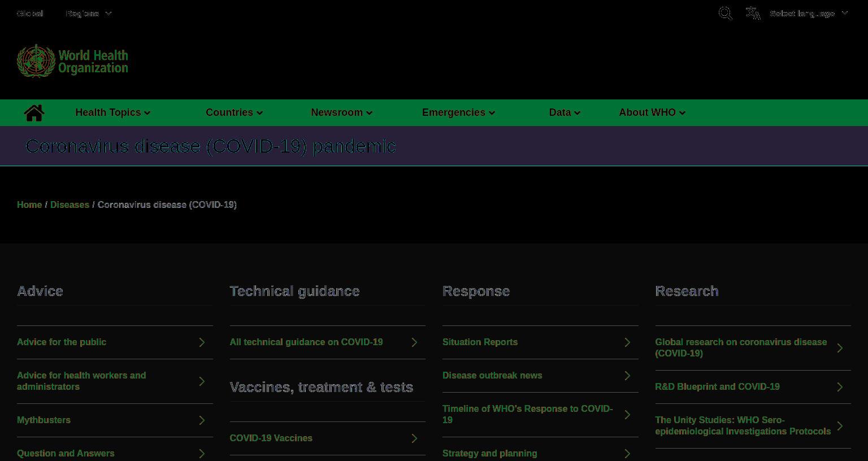Open the Diseases breadcrumb link
Screen dimensions: 868x461
pyautogui.click(x=70, y=205)
